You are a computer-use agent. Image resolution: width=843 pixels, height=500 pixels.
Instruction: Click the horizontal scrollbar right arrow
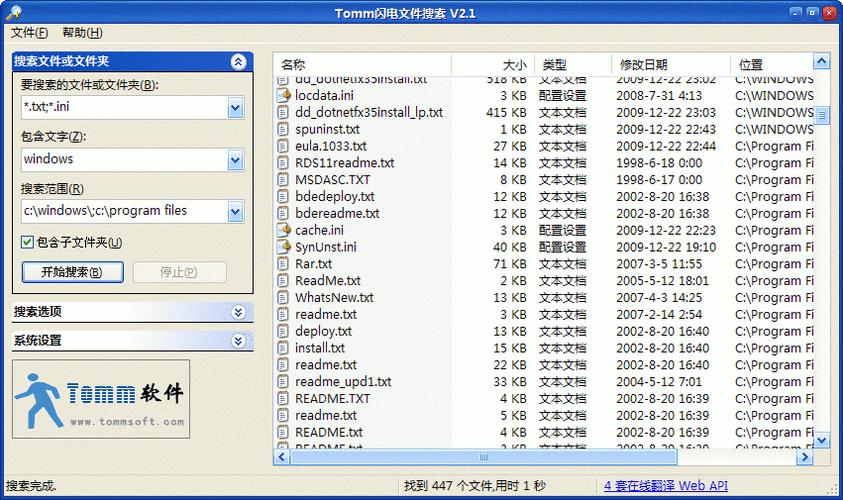tap(804, 458)
